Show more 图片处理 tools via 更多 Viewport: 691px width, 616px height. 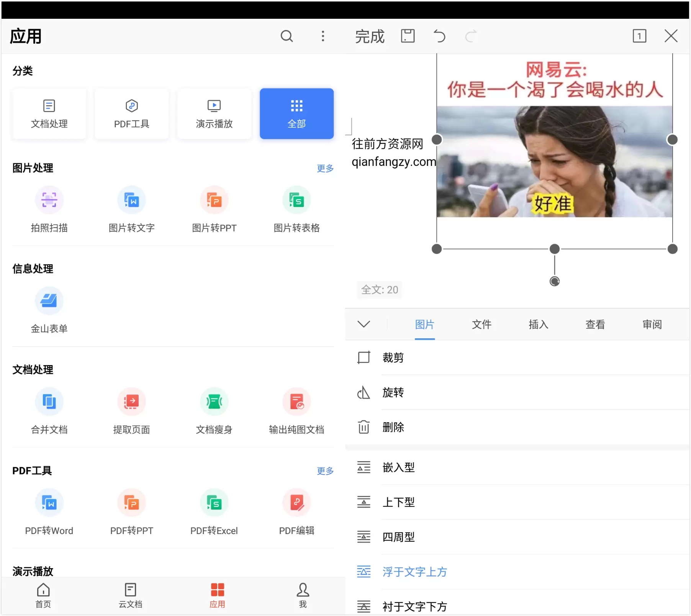[x=325, y=168]
